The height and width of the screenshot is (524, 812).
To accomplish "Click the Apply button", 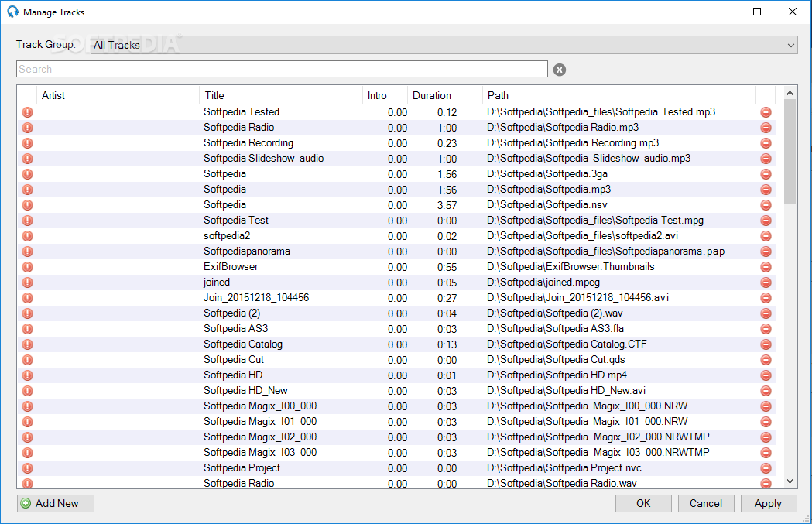I will [769, 503].
